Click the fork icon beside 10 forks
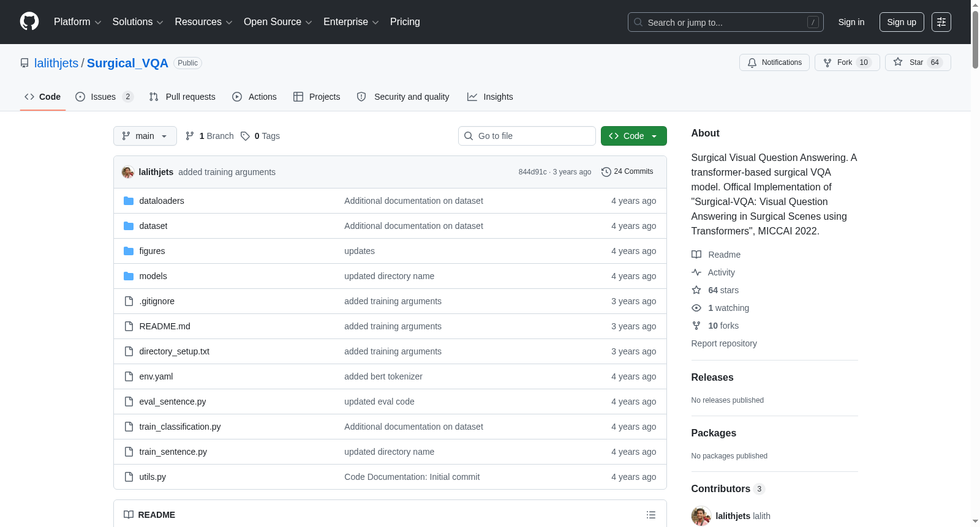 tap(696, 326)
